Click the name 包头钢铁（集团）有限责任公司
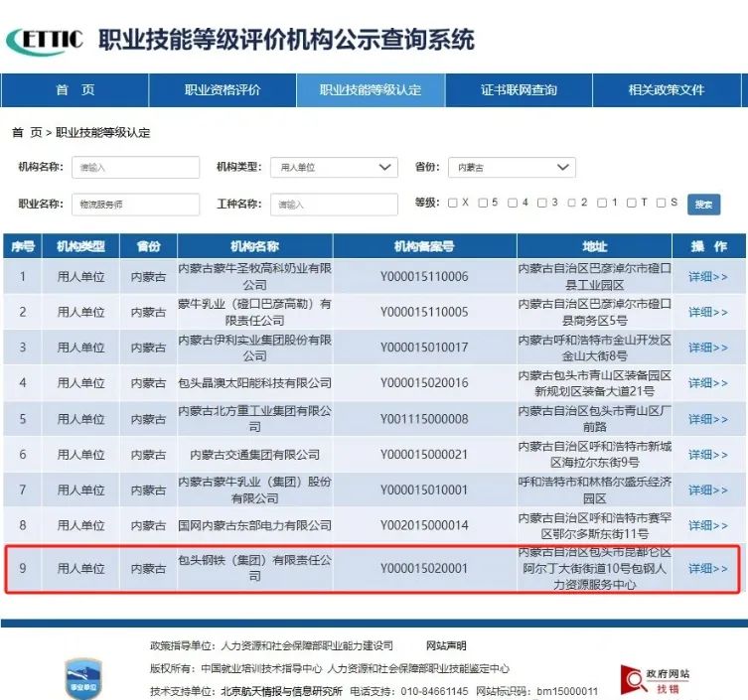This screenshot has width=748, height=700. 254,568
